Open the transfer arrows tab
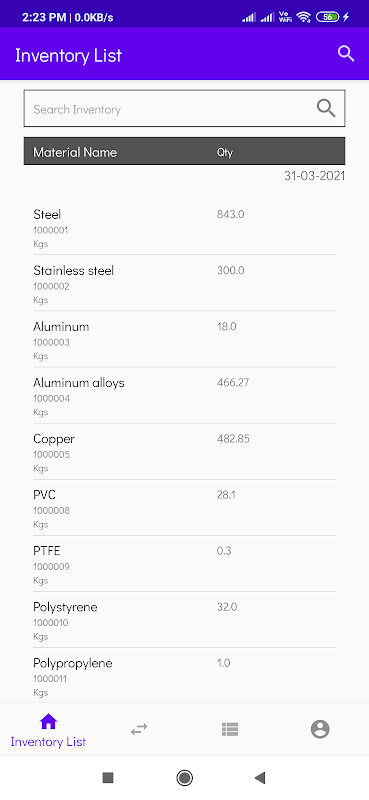369x800 pixels. tap(139, 729)
